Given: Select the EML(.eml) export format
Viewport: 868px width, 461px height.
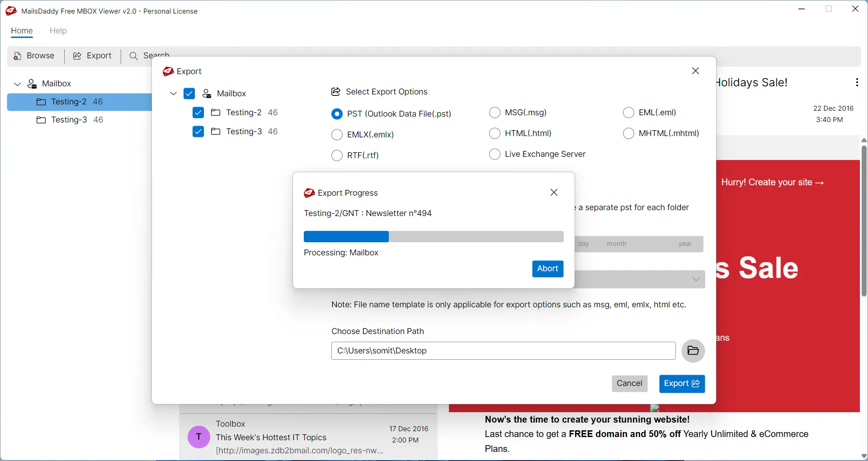Looking at the screenshot, I should 629,113.
